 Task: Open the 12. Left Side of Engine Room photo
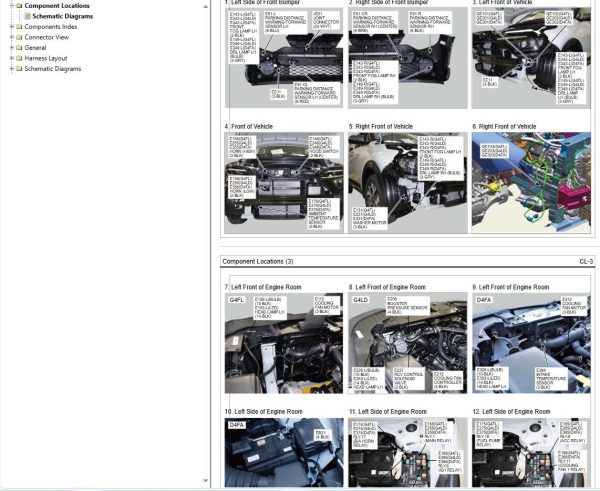point(531,452)
